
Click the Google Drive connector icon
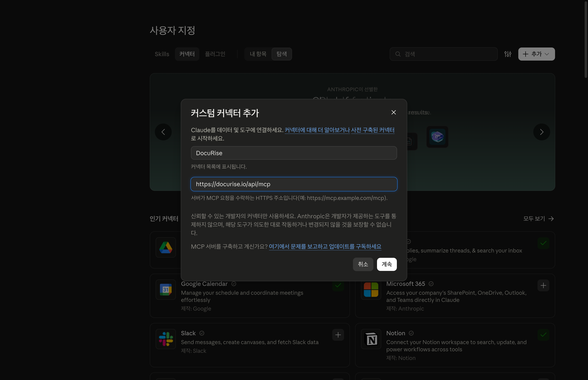tap(166, 247)
